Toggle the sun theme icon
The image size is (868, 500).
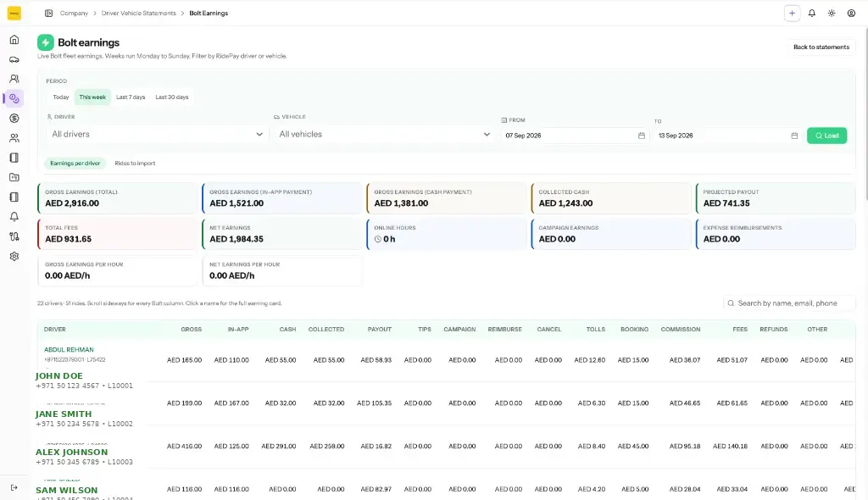832,14
